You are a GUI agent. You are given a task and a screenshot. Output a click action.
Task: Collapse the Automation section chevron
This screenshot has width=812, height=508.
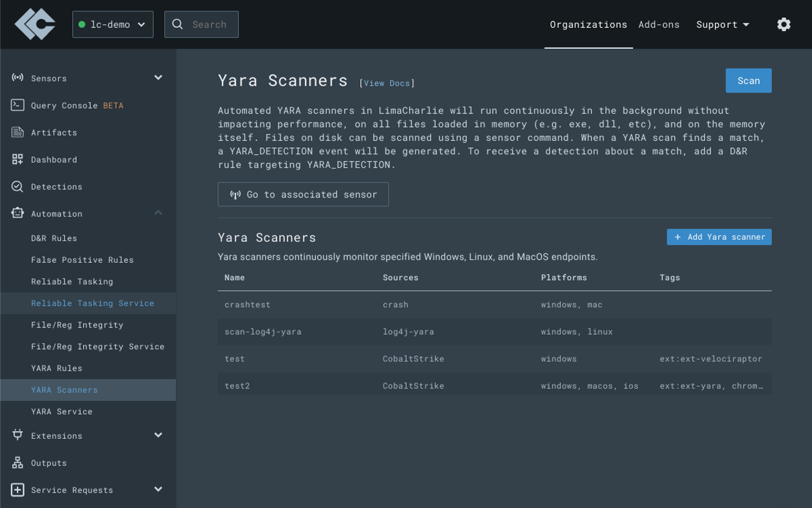click(158, 213)
